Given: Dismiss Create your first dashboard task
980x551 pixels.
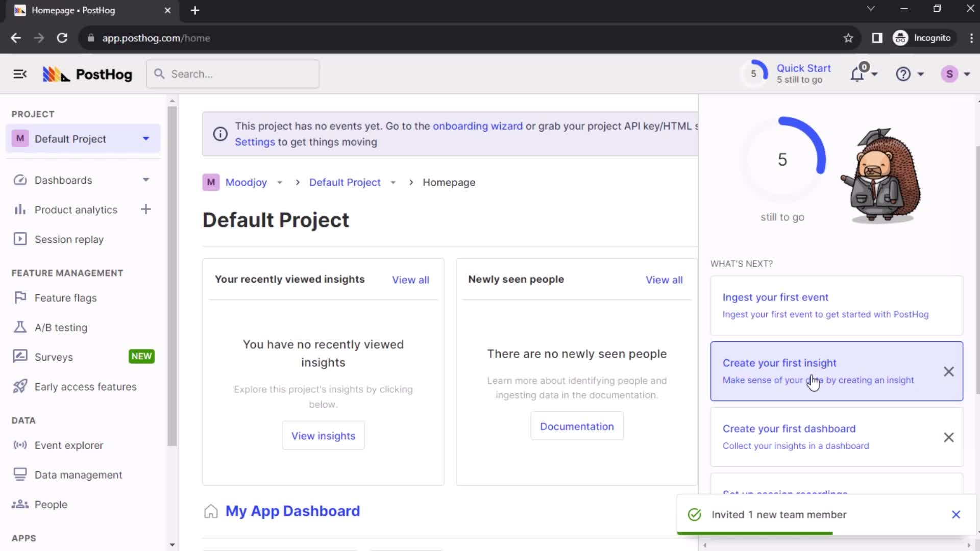Looking at the screenshot, I should 949,437.
